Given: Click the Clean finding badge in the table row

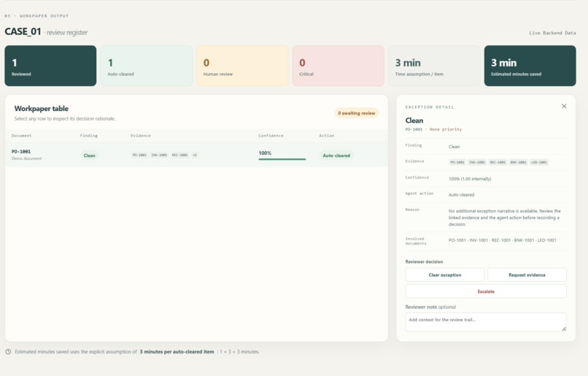Looking at the screenshot, I should tap(89, 156).
